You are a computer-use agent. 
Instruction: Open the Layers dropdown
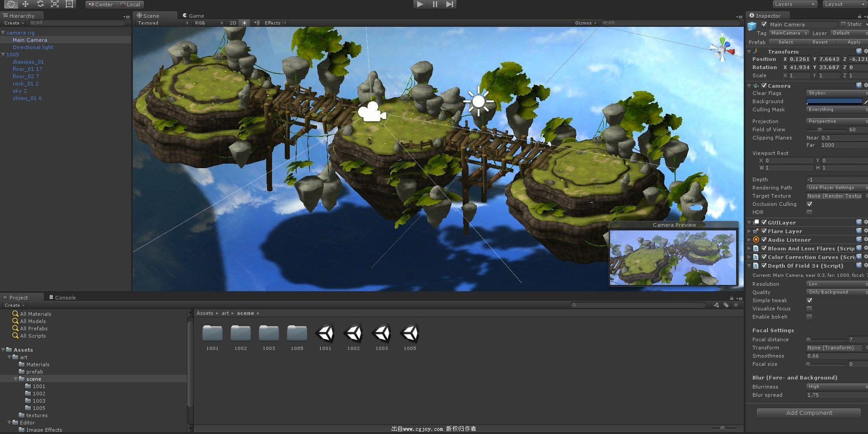[x=794, y=4]
